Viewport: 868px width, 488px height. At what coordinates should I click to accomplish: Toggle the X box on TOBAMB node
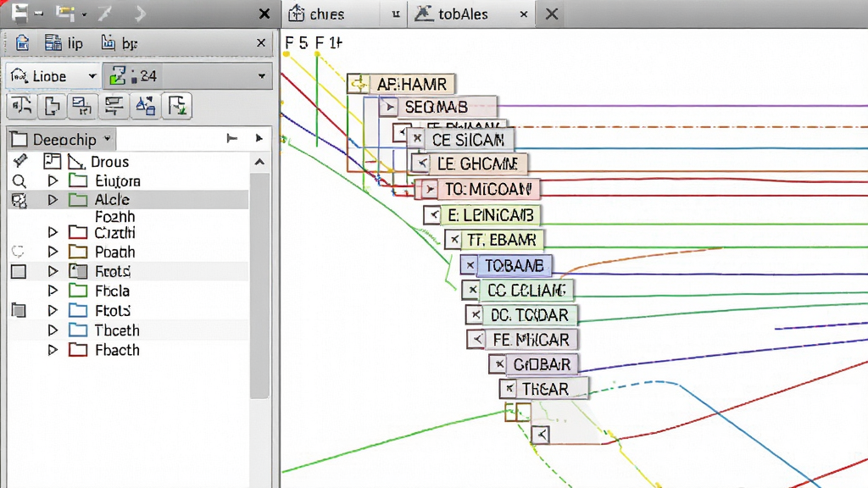470,265
